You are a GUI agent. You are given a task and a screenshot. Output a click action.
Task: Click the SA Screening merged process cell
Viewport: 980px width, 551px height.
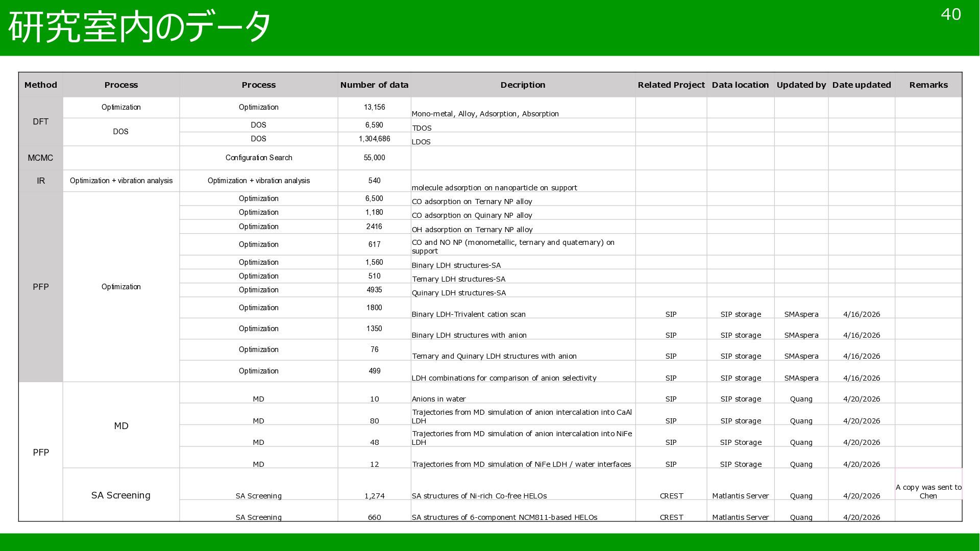click(121, 495)
